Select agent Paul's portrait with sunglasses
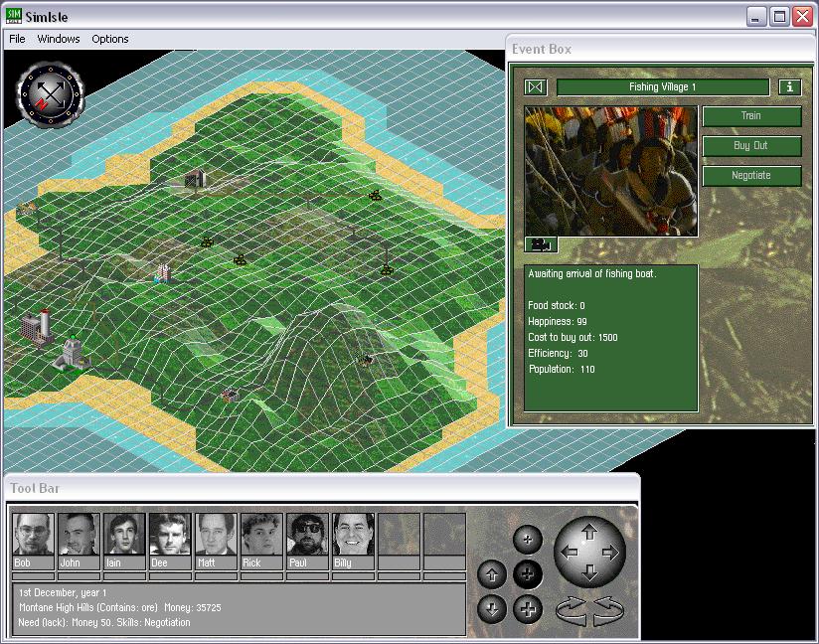The image size is (819, 644). pyautogui.click(x=308, y=535)
